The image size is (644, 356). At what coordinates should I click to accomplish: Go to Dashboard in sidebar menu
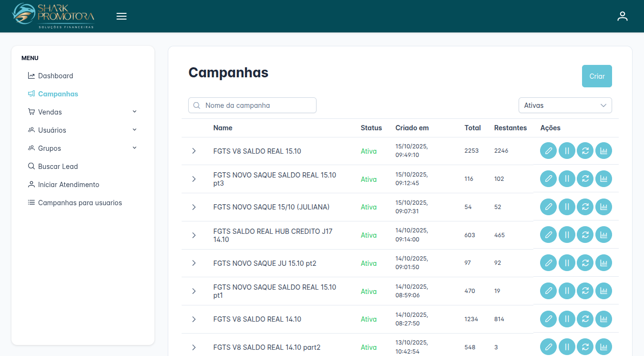pyautogui.click(x=55, y=76)
